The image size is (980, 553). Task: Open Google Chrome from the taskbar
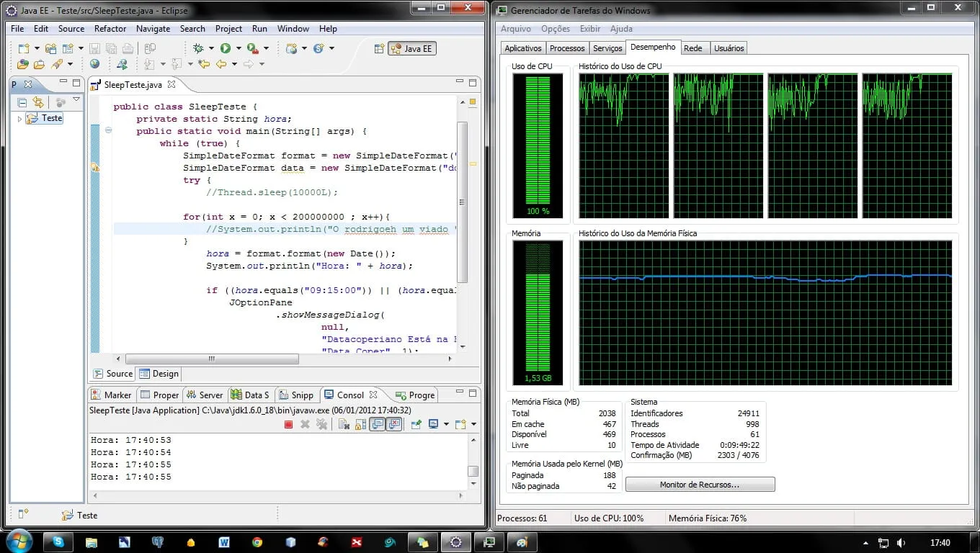pos(257,542)
